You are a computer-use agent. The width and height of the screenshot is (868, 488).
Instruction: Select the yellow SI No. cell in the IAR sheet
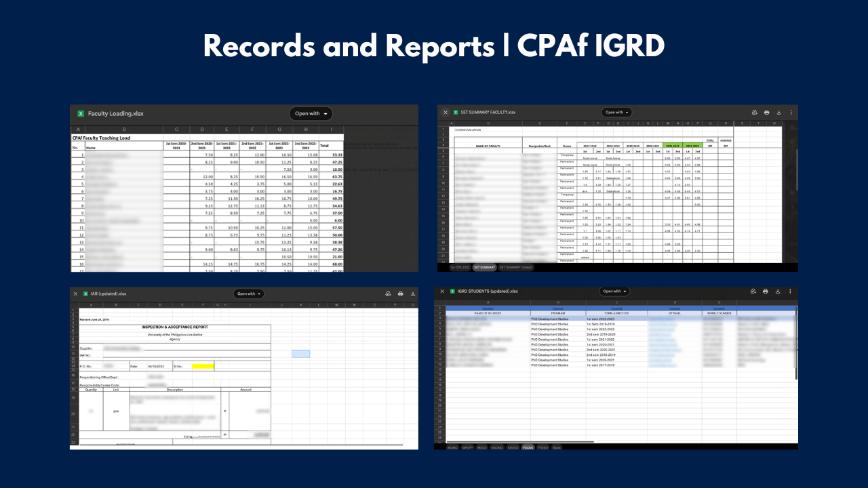coord(203,366)
